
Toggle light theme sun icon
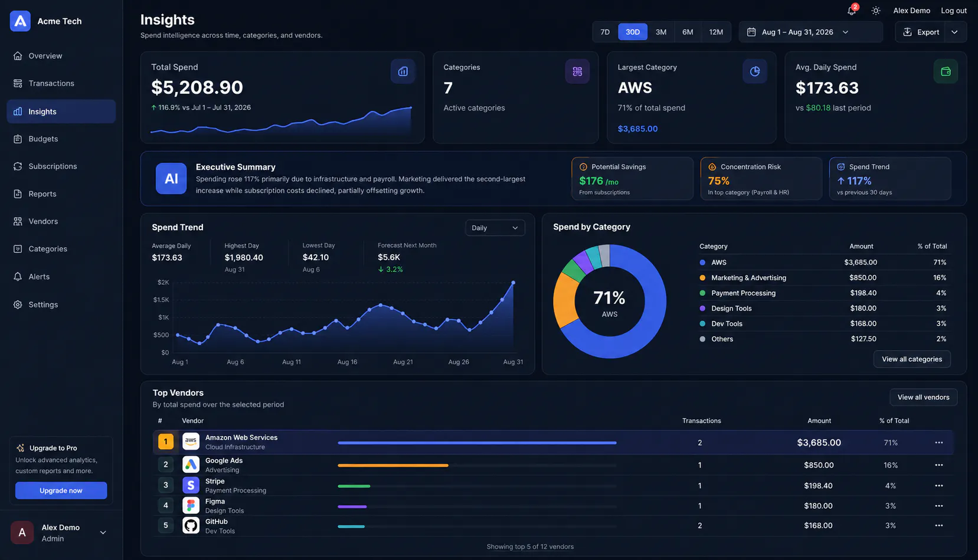[876, 11]
